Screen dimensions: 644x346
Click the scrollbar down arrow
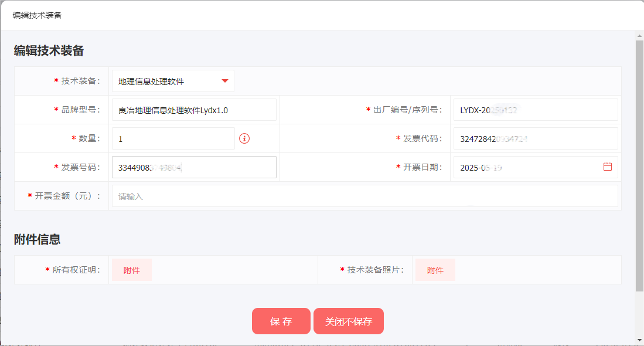click(x=639, y=340)
